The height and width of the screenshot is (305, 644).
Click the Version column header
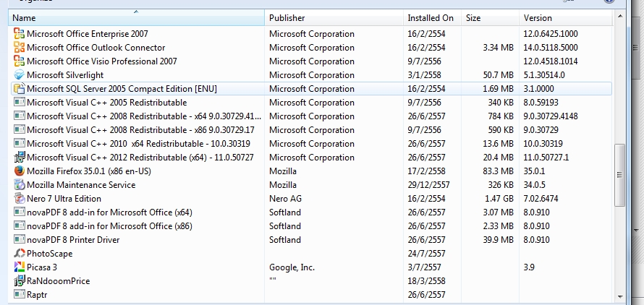click(566, 17)
